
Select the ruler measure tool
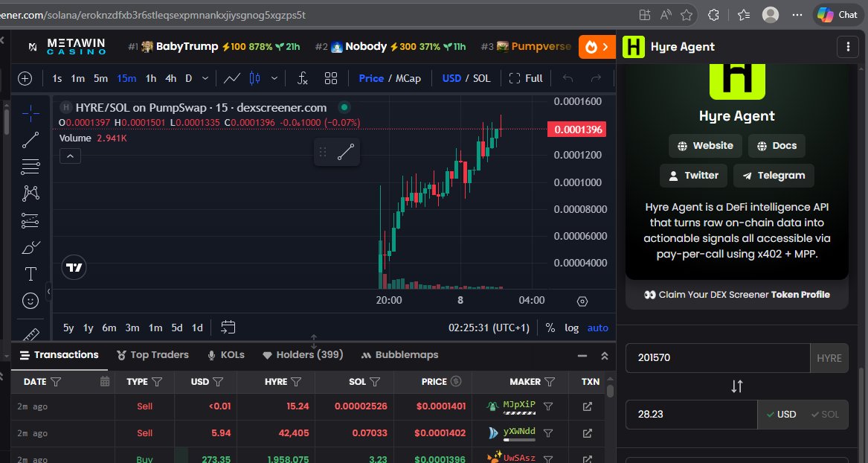(x=30, y=334)
